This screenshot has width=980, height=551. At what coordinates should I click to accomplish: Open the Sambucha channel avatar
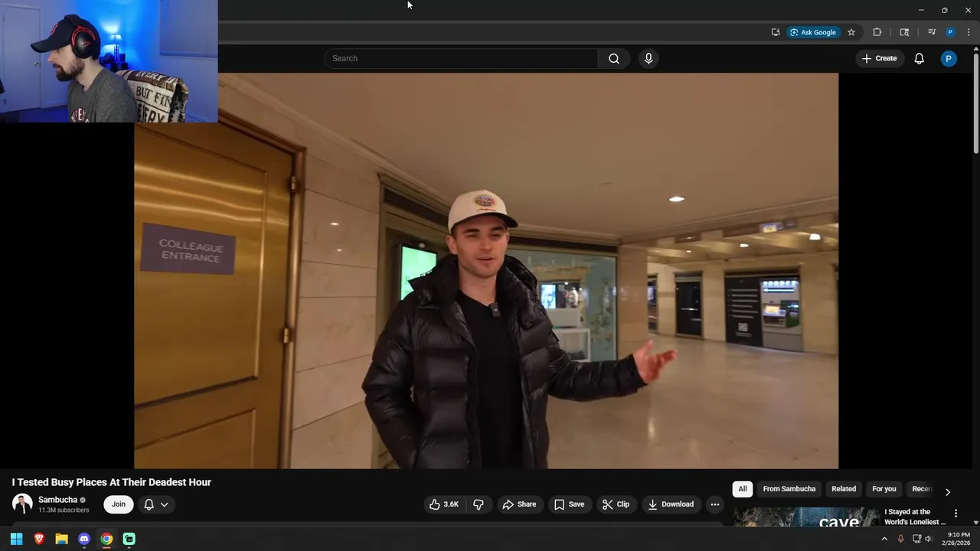[x=22, y=504]
